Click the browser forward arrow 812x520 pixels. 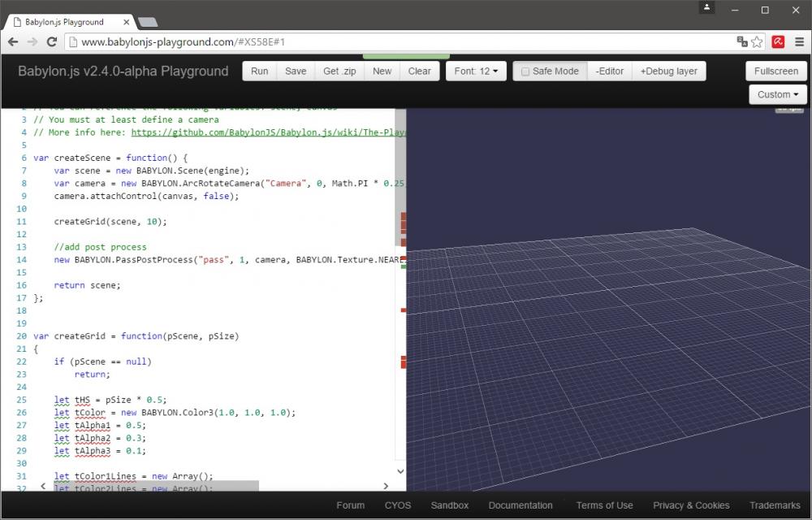coord(32,42)
